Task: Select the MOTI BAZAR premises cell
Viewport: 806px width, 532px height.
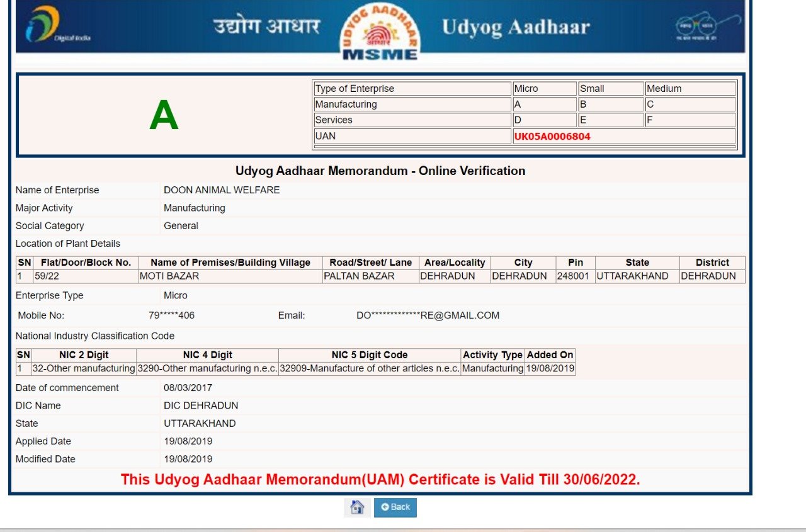Action: tap(230, 276)
